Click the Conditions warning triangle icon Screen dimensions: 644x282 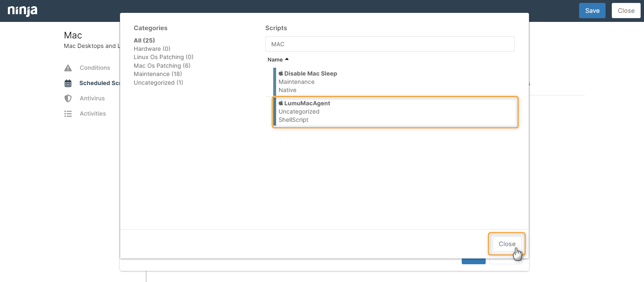pyautogui.click(x=68, y=68)
